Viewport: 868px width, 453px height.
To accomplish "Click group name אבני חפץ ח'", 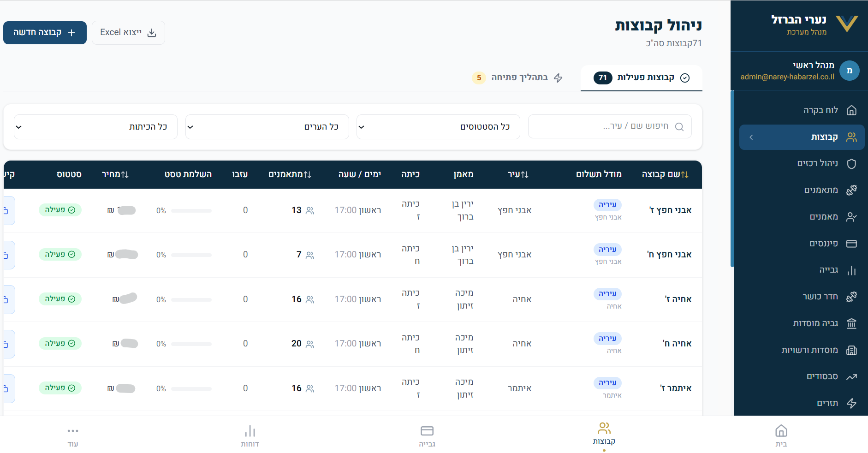I will (x=669, y=255).
